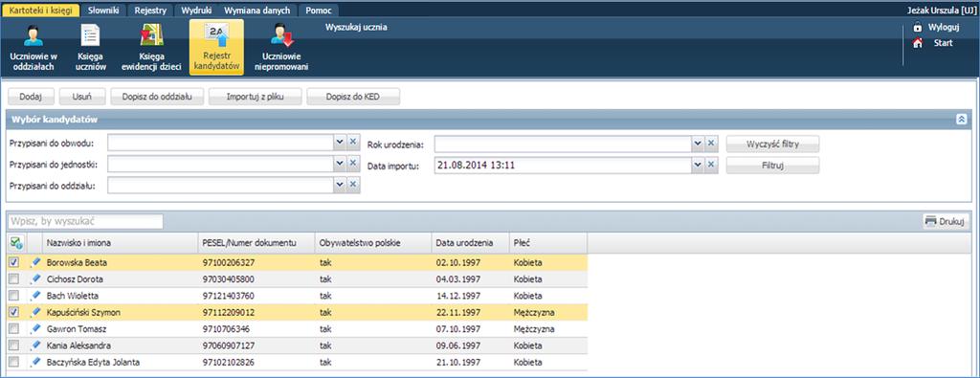
Task: Edit Borowska Beata using pencil icon
Action: pyautogui.click(x=35, y=262)
